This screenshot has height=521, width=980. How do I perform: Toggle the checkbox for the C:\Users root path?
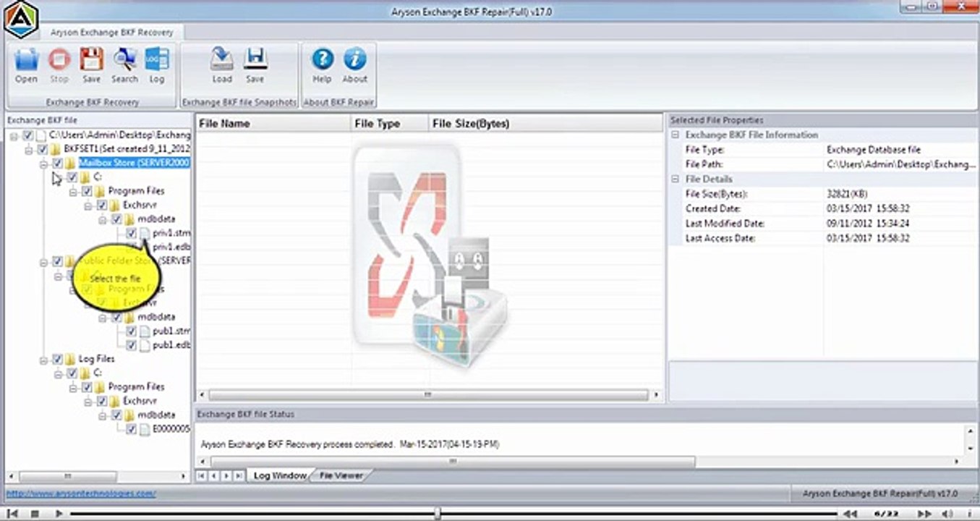click(27, 135)
